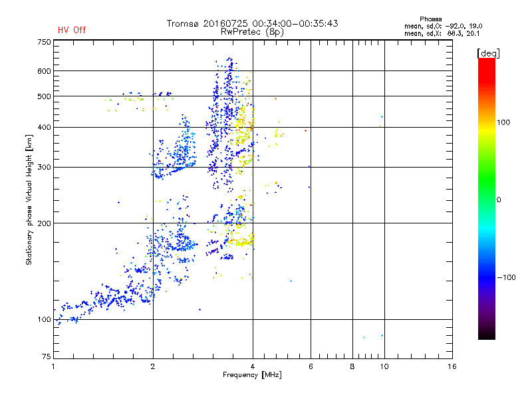Click the y-axis '500' tick label
The width and height of the screenshot is (532, 399).
point(44,96)
